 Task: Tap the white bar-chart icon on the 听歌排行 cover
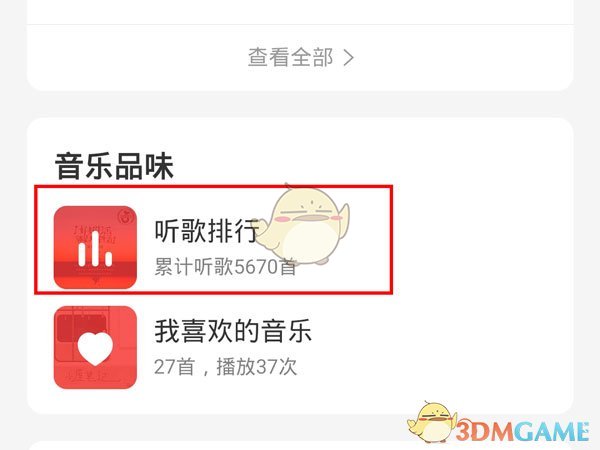(x=95, y=249)
